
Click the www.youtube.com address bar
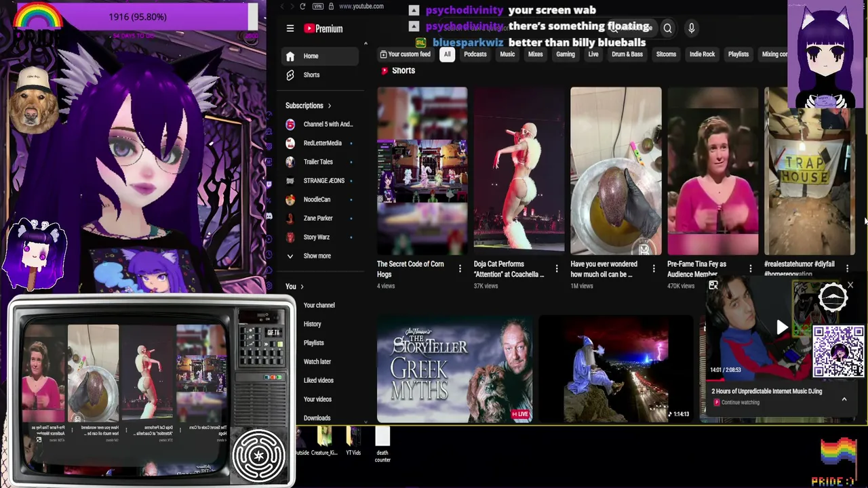pos(361,6)
